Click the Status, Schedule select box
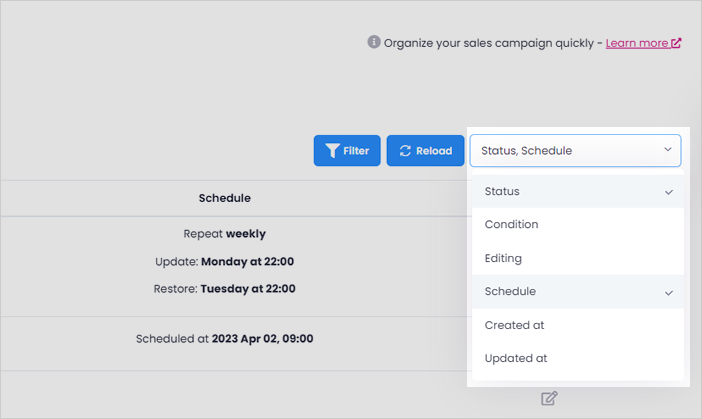This screenshot has width=702, height=419. [575, 150]
